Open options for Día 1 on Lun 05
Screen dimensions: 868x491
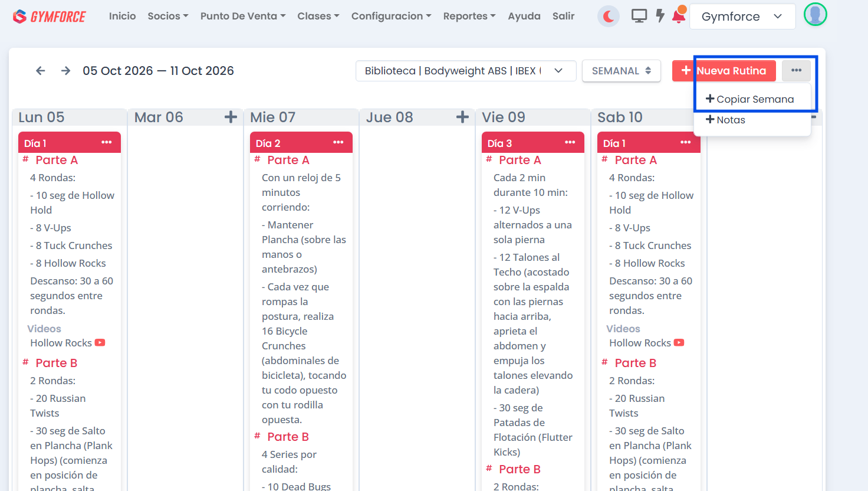(106, 142)
